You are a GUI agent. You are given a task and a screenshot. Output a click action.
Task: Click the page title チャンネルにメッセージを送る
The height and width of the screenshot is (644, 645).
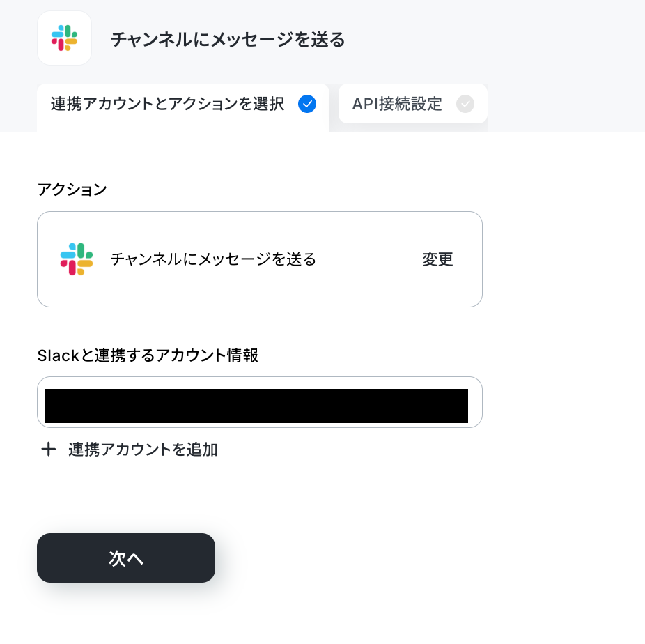tap(228, 40)
